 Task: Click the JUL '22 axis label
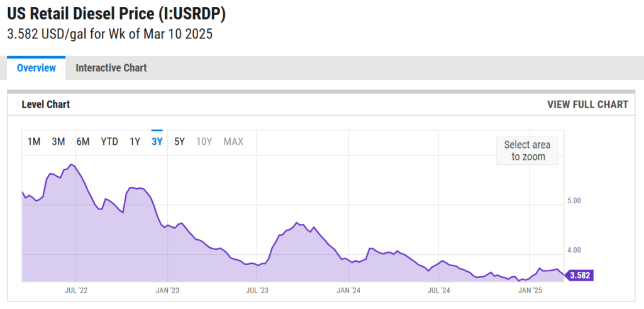pos(75,290)
